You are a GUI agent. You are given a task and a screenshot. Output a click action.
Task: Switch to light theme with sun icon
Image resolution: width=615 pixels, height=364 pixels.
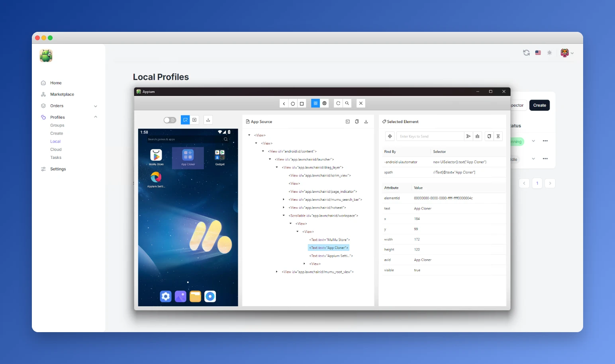point(550,52)
